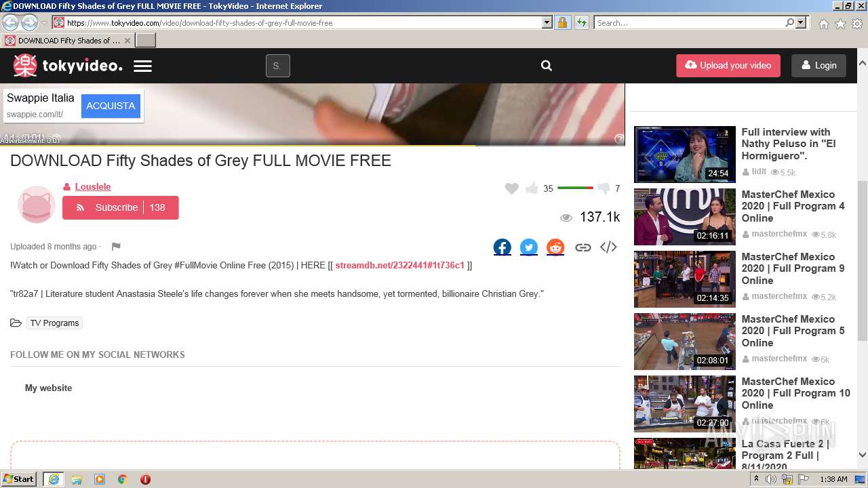868x488 pixels.
Task: Open media player taskbar icon
Action: [x=100, y=479]
